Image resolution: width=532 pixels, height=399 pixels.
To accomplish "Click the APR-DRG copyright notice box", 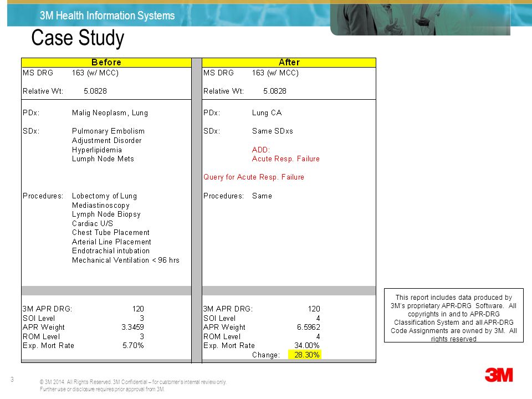I will [x=454, y=315].
